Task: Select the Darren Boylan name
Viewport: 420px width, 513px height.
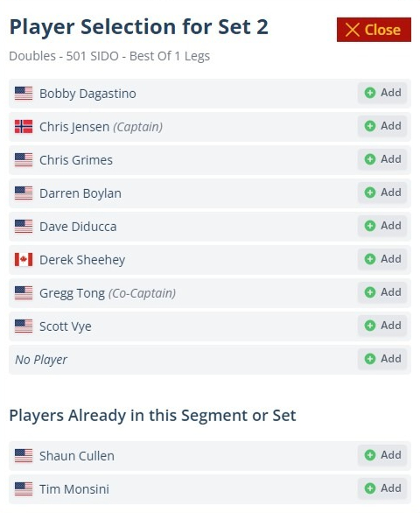Action: point(80,193)
